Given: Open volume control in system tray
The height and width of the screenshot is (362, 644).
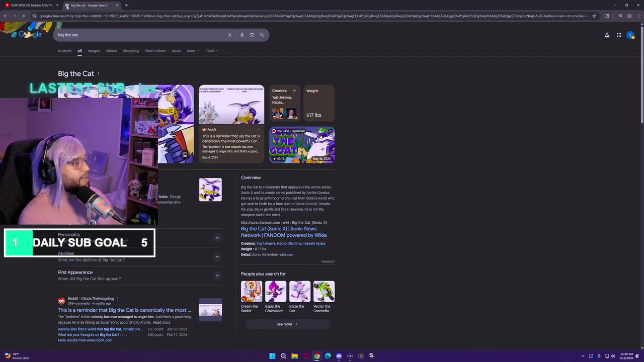Looking at the screenshot, I should [613, 356].
